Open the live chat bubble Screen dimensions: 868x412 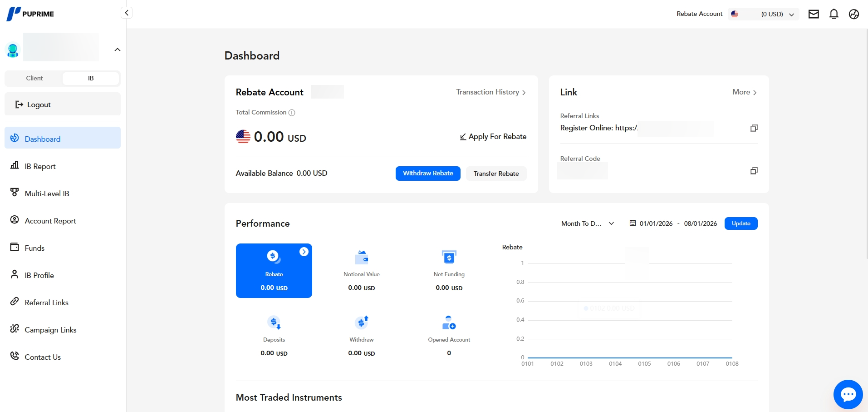[x=848, y=394]
